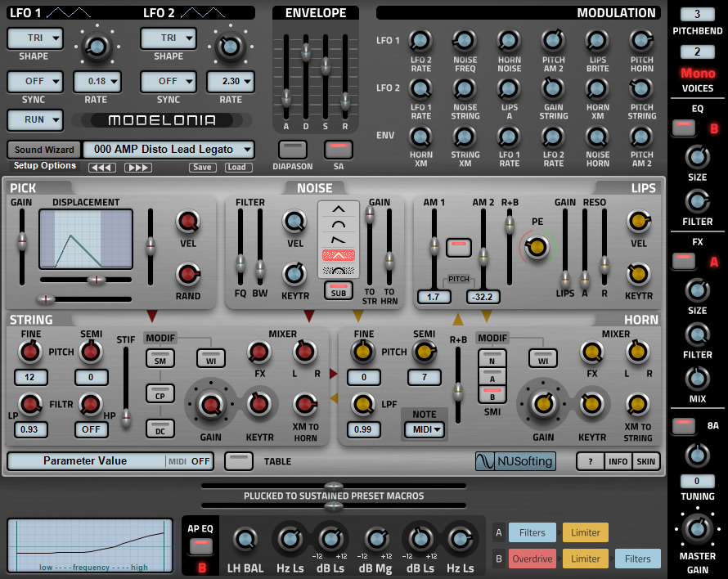Screen dimensions: 728x579
Task: Select the String CP modifier
Action: tap(160, 395)
